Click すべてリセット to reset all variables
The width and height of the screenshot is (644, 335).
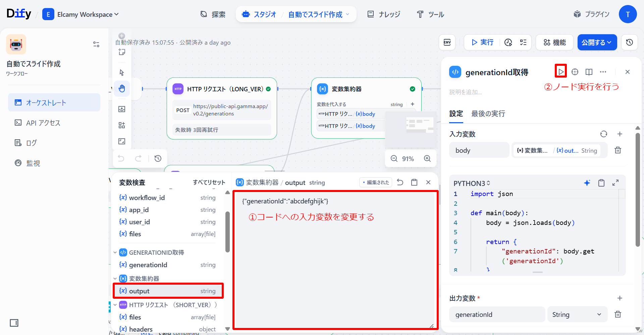pyautogui.click(x=209, y=182)
